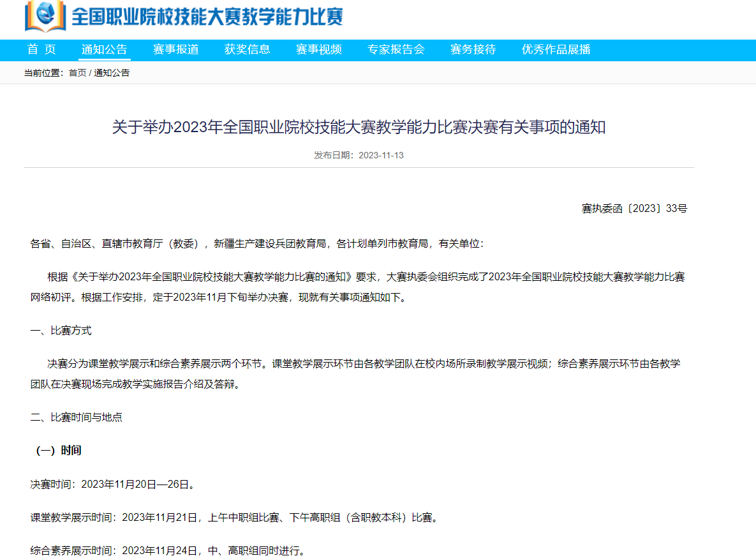The width and height of the screenshot is (756, 556).
Task: Click the 综合素养展示时间 line
Action: pyautogui.click(x=168, y=550)
